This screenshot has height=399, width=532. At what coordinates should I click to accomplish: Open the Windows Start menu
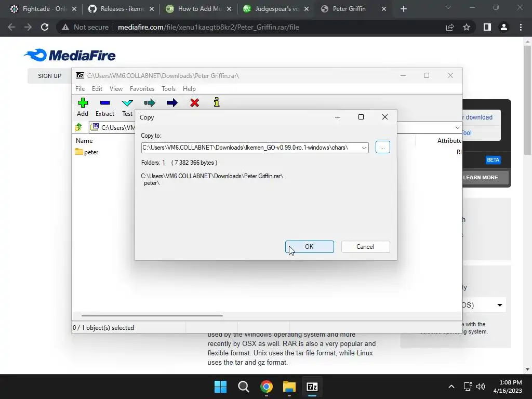click(220, 387)
